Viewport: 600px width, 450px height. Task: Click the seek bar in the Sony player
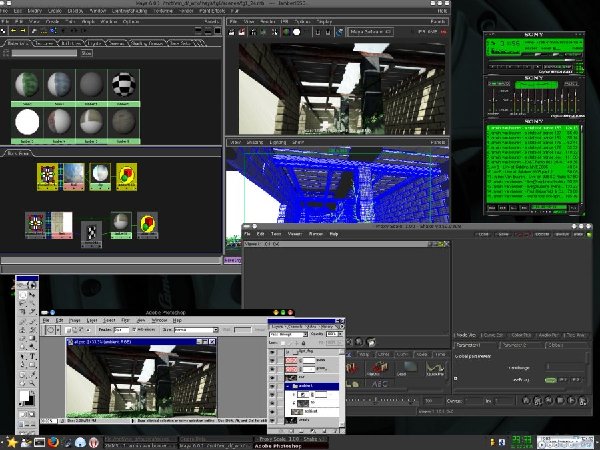[532, 60]
